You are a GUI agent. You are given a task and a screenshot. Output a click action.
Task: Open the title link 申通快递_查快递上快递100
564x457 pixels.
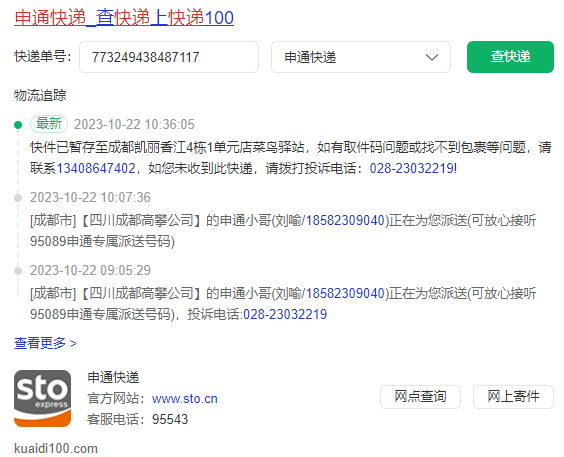[124, 18]
